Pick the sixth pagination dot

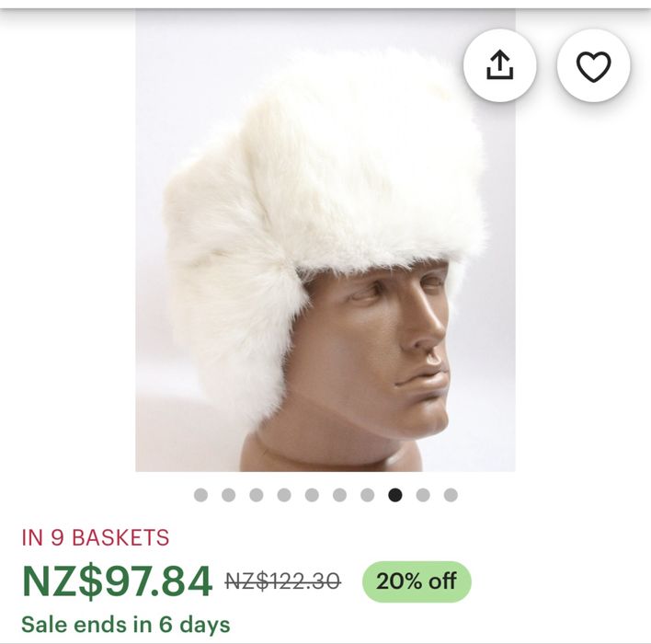339,495
